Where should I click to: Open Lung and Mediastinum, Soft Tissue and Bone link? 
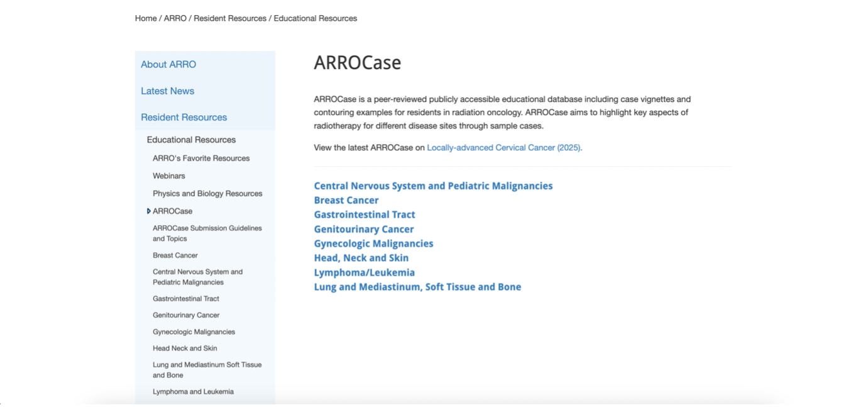(417, 287)
